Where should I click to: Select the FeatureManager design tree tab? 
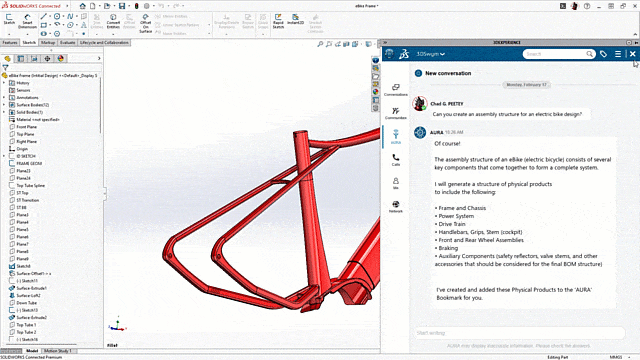pos(7,59)
